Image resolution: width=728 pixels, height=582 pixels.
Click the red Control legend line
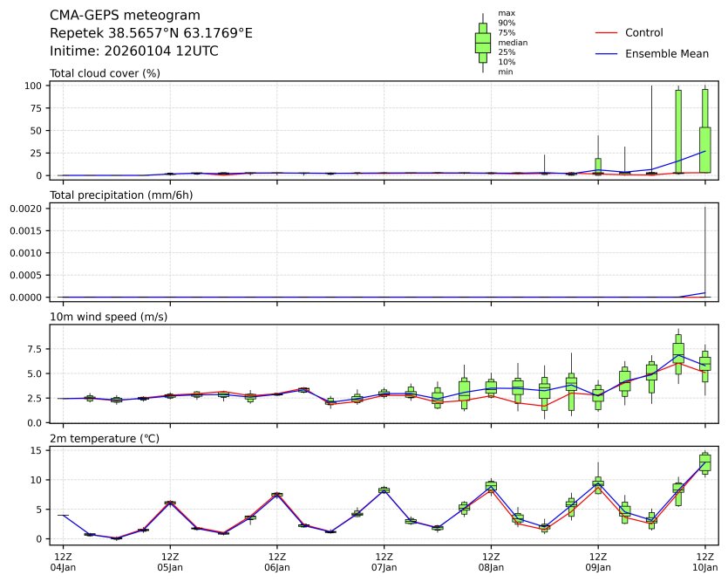click(607, 33)
